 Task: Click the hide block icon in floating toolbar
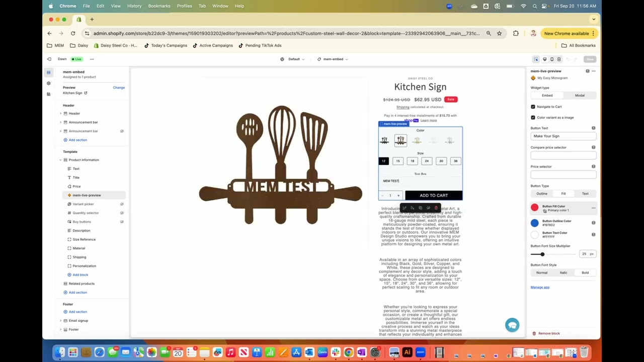coord(428,208)
